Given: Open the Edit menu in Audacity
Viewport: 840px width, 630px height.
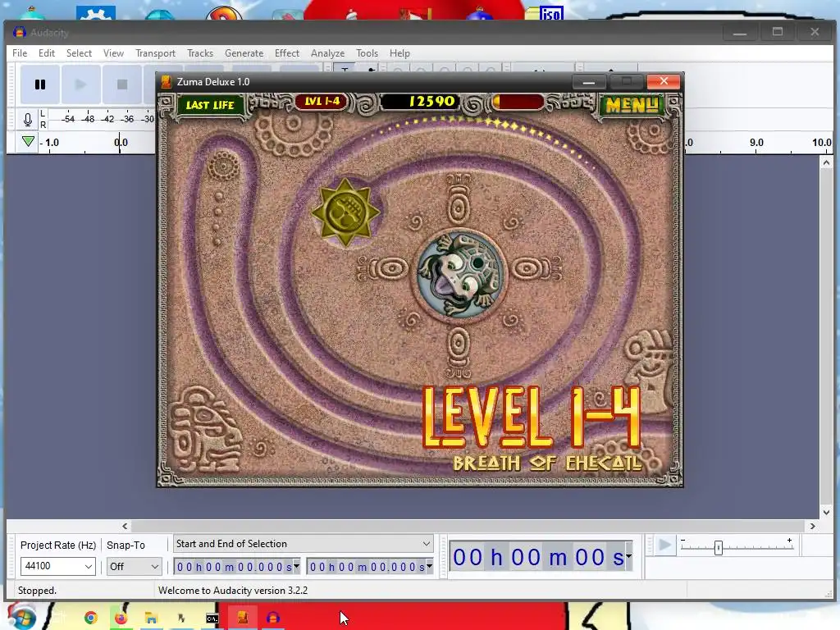Looking at the screenshot, I should pyautogui.click(x=47, y=53).
